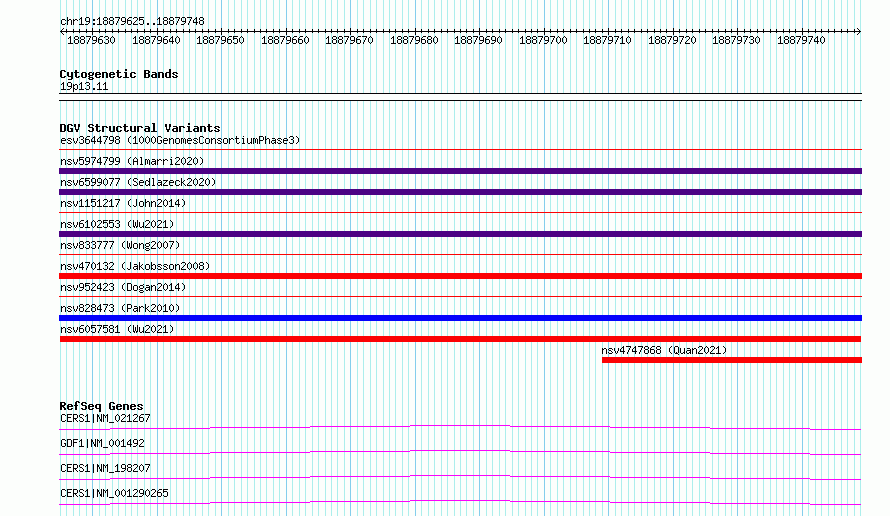Click the magenta line under GDF1|NM_001492
This screenshot has height=516, width=890.
(460, 452)
